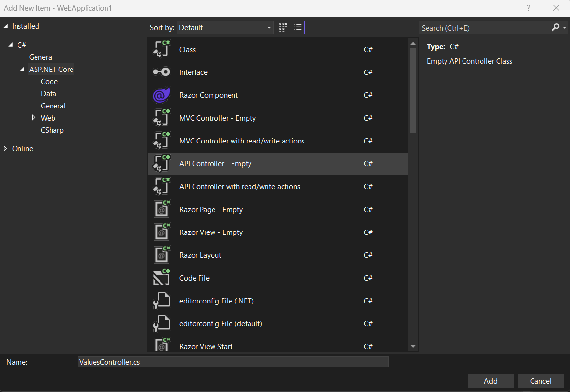Image resolution: width=570 pixels, height=392 pixels.
Task: Click the Code File icon
Action: coord(161,278)
